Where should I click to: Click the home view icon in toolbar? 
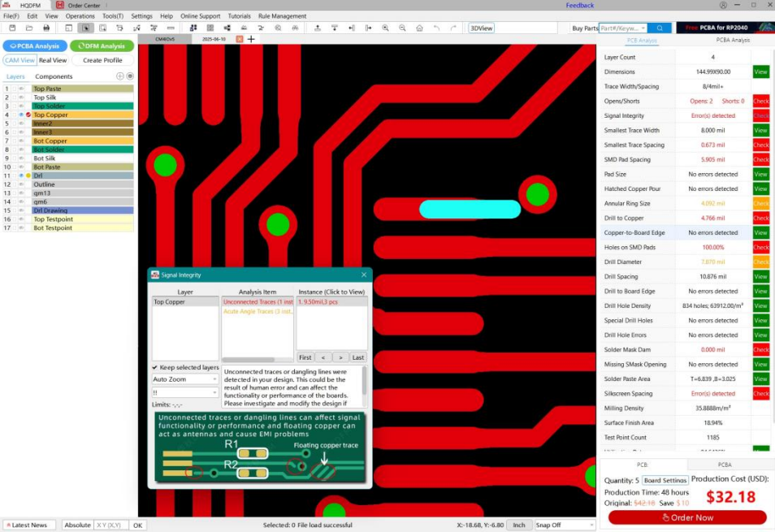point(419,28)
